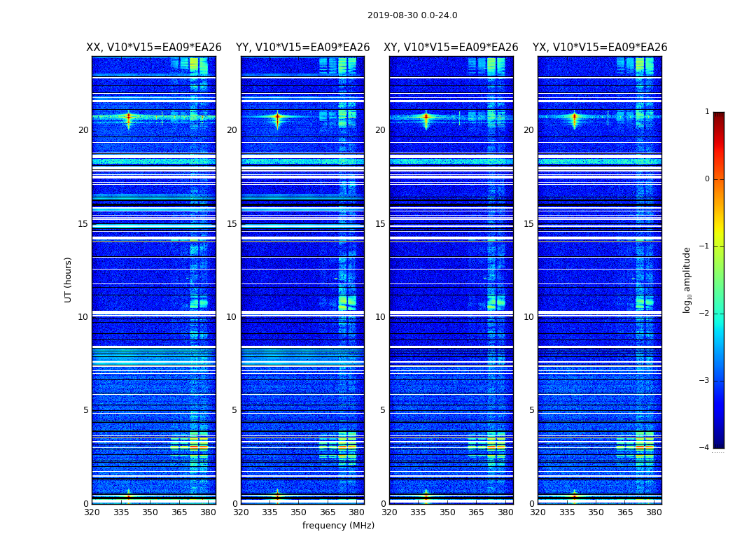
Task: Click the UT (hours) axis label
Action: [x=69, y=279]
